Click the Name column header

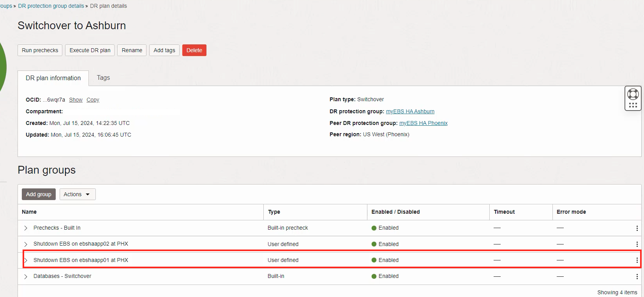click(29, 212)
